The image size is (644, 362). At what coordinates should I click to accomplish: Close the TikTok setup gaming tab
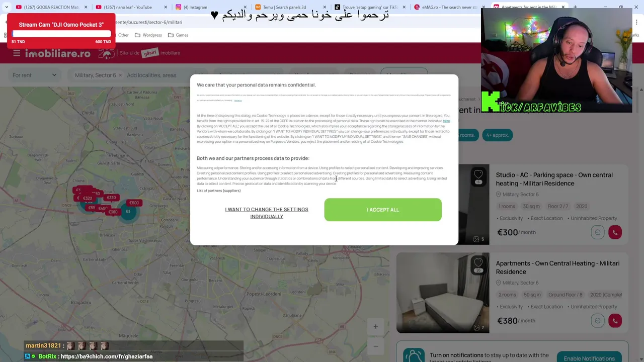[404, 7]
